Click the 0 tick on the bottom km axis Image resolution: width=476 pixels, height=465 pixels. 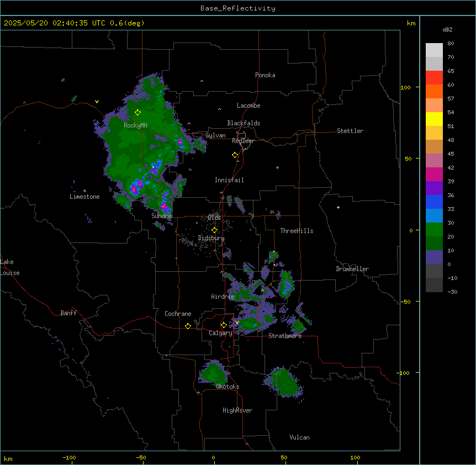coord(213,457)
